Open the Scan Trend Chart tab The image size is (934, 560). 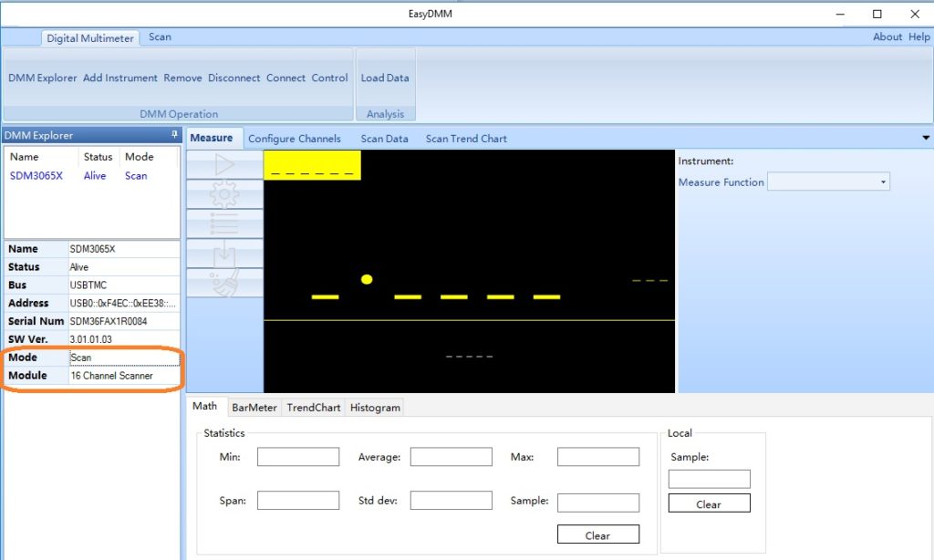[466, 139]
